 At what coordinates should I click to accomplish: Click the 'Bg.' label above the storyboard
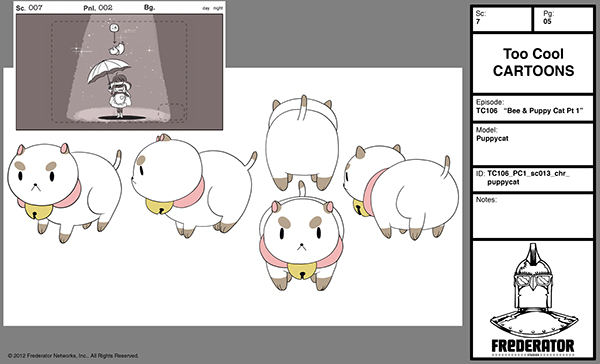(x=150, y=7)
